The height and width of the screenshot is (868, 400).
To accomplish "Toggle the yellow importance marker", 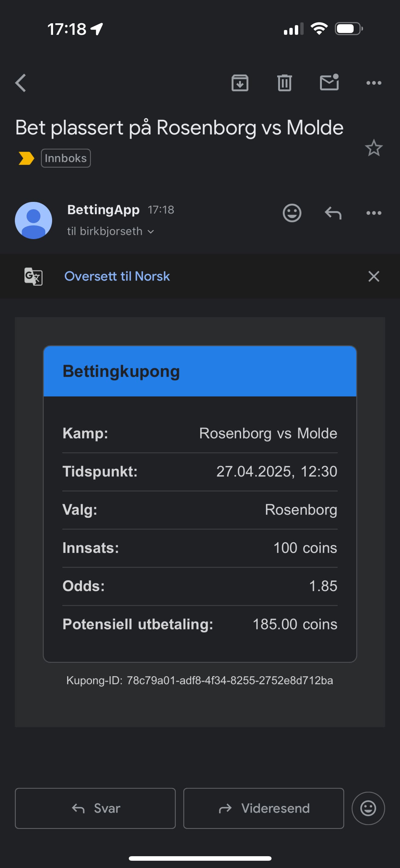I will pyautogui.click(x=26, y=158).
